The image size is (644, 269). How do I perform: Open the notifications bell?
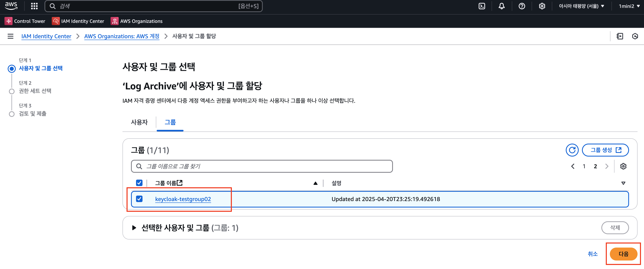coord(501,6)
